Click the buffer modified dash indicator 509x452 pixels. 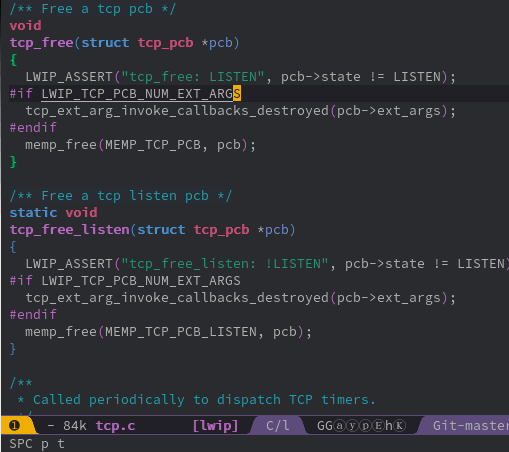pyautogui.click(x=51, y=426)
